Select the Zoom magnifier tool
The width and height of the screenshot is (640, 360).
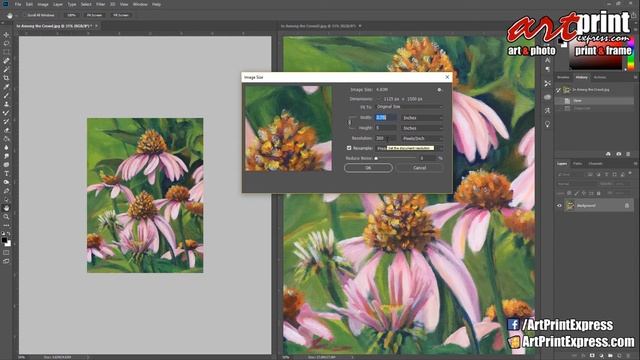(6, 216)
